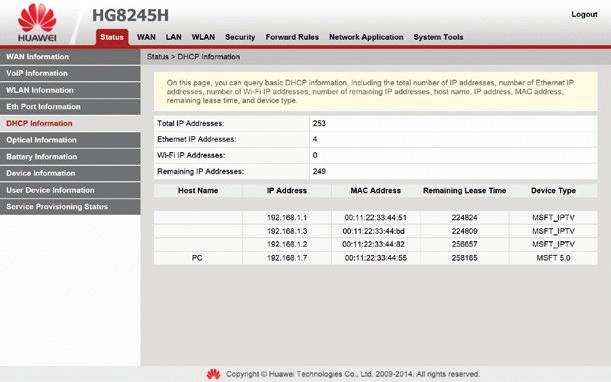This screenshot has height=382, width=611.
Task: Click MAC address 00:11:22:33:44:55
Action: [376, 258]
